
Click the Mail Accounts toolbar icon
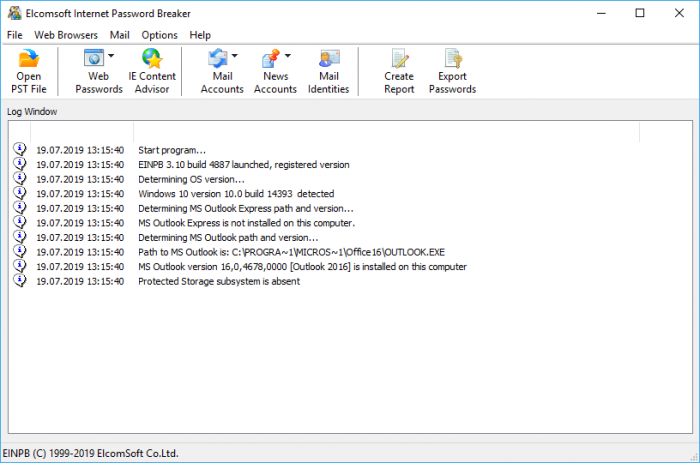218,58
